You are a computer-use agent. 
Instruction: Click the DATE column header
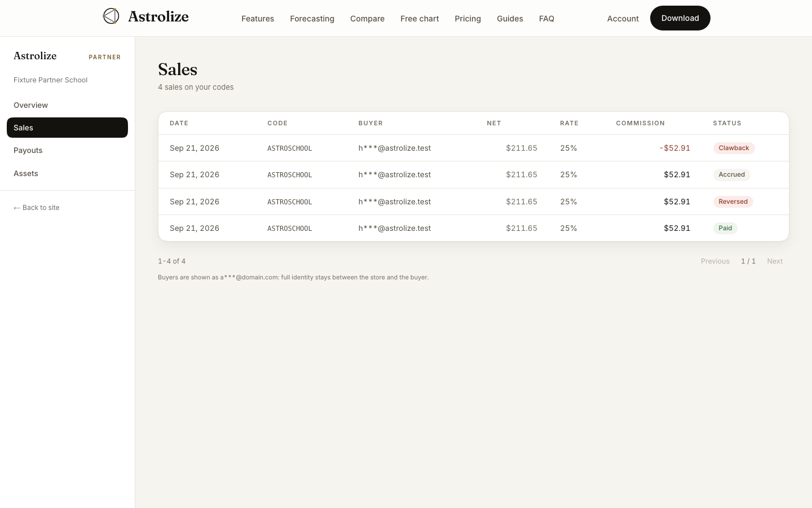click(x=179, y=123)
